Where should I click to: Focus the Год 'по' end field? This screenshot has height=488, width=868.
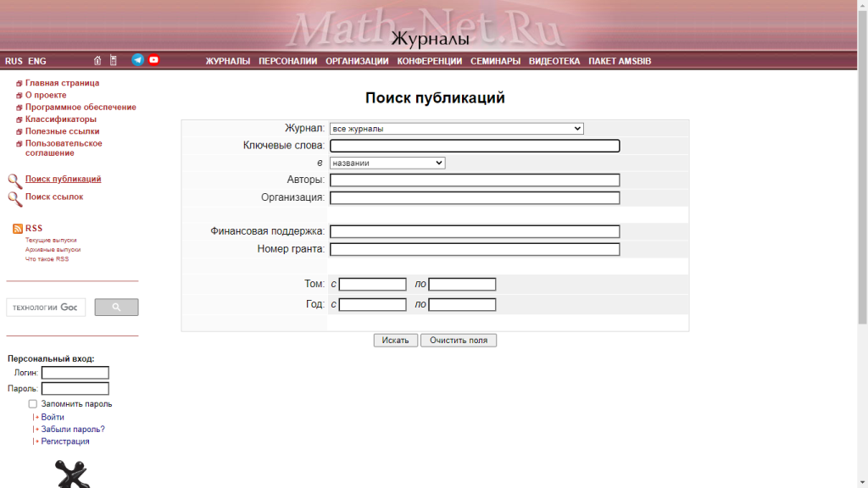coord(462,304)
